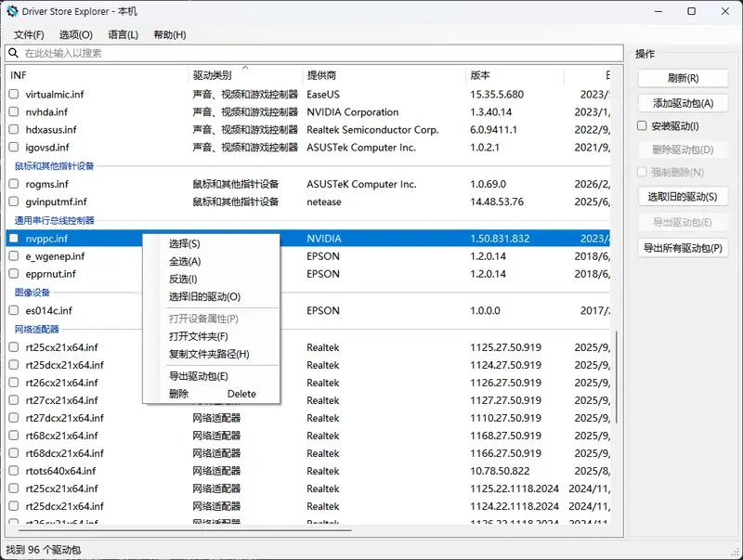Check the hdxasus.inf checkbox
This screenshot has width=743, height=560.
coord(14,129)
